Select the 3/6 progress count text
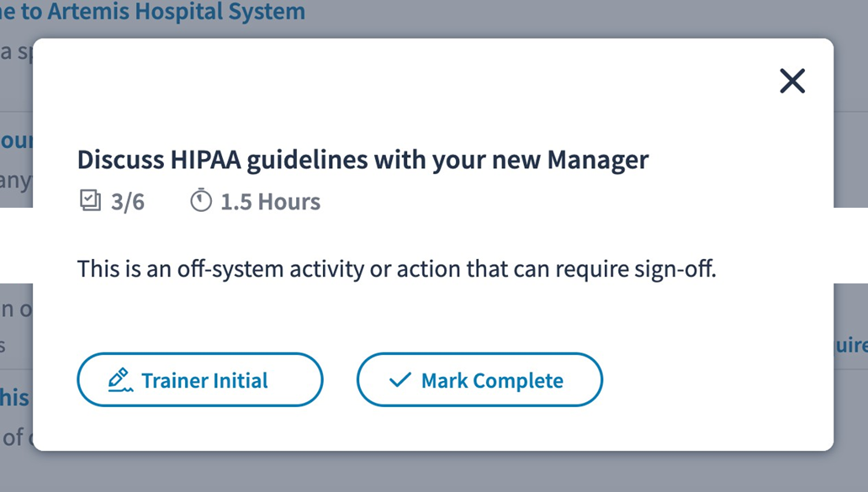This screenshot has height=492, width=868. (128, 202)
